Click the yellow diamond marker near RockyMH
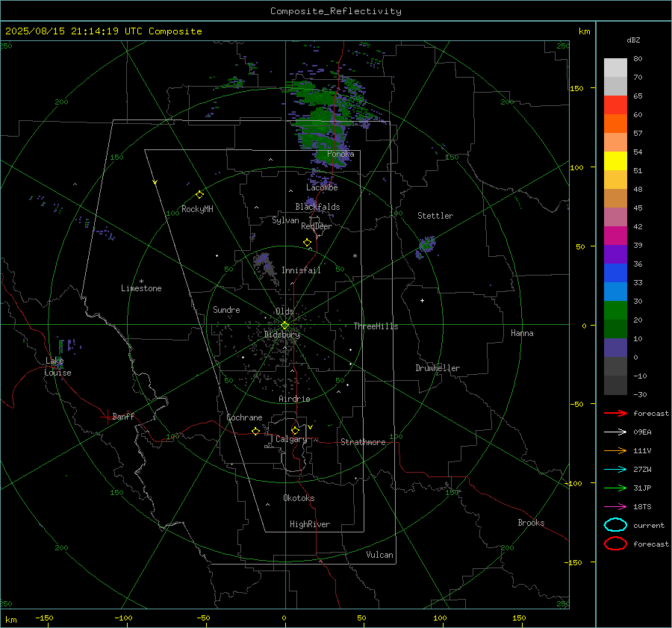672x628 pixels. click(x=199, y=195)
